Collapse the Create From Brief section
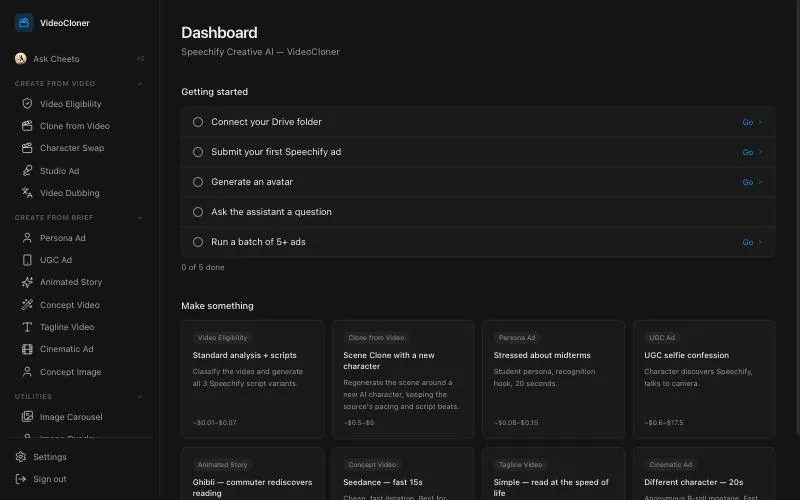Image resolution: width=800 pixels, height=500 pixels. [140, 218]
